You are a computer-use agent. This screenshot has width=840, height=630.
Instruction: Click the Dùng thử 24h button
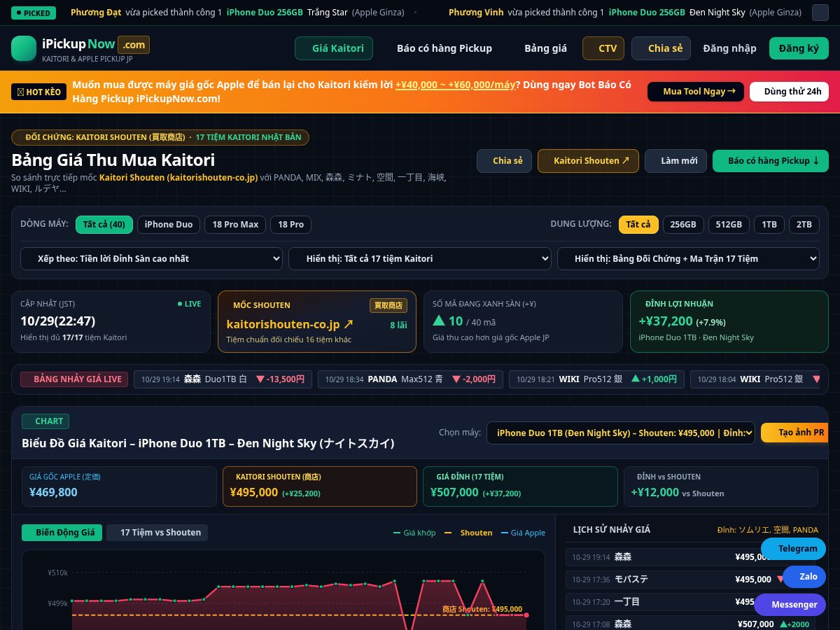point(789,92)
